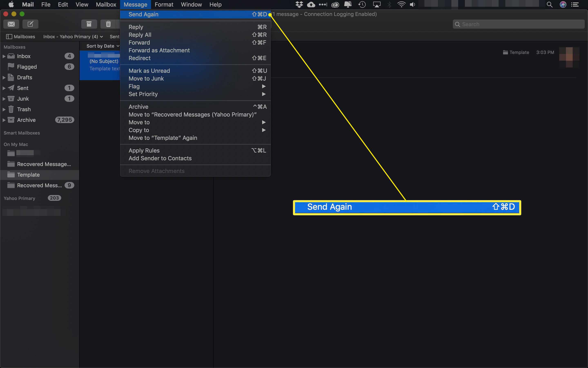Choose Apply Rules menu item
This screenshot has height=368, width=588.
(x=195, y=151)
